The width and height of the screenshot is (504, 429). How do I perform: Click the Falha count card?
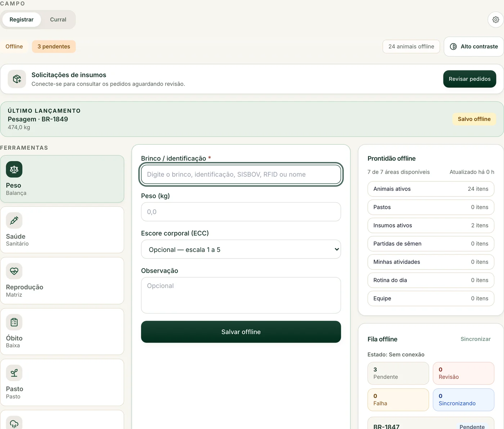click(x=398, y=400)
